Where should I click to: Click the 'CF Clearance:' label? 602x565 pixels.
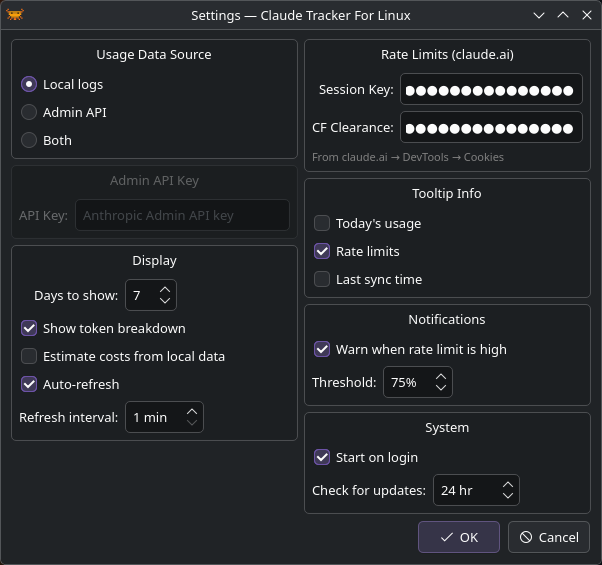click(353, 127)
